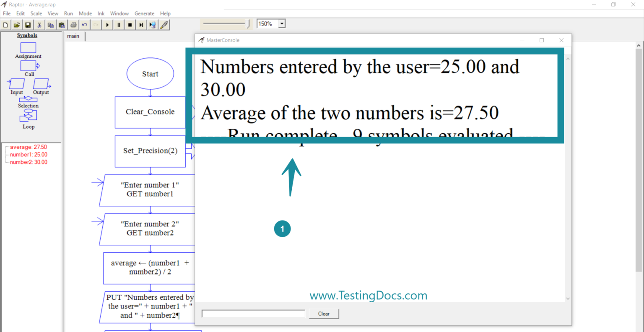Visit the www.TestingDocs.com link
Image resolution: width=644 pixels, height=332 pixels.
click(x=368, y=295)
